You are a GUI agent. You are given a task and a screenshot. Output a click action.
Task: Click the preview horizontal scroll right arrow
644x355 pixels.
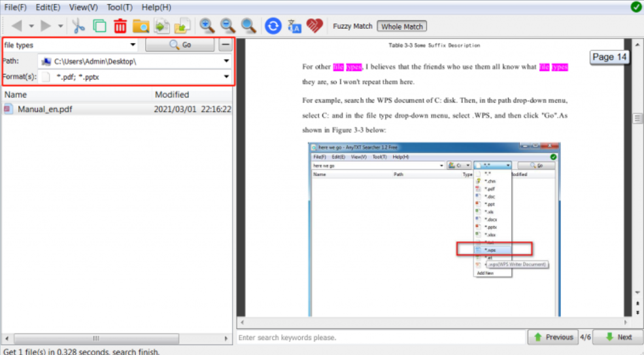point(626,322)
